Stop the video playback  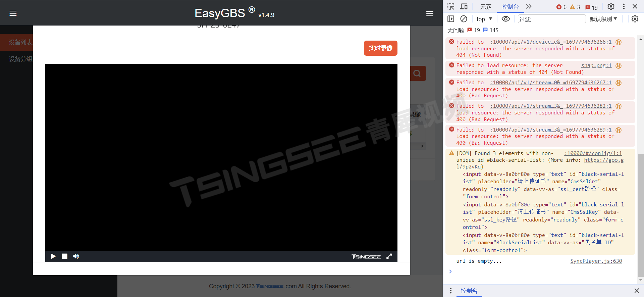(65, 256)
